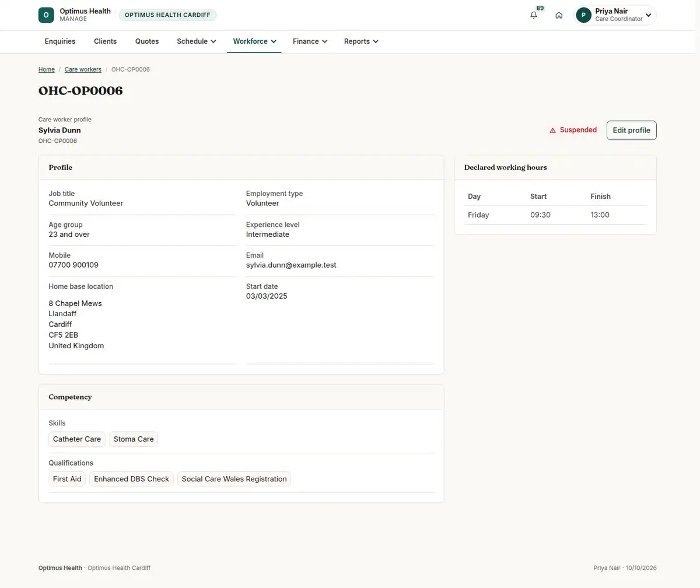This screenshot has height=588, width=700.
Task: Open the Workforce dropdown menu
Action: pyautogui.click(x=254, y=41)
